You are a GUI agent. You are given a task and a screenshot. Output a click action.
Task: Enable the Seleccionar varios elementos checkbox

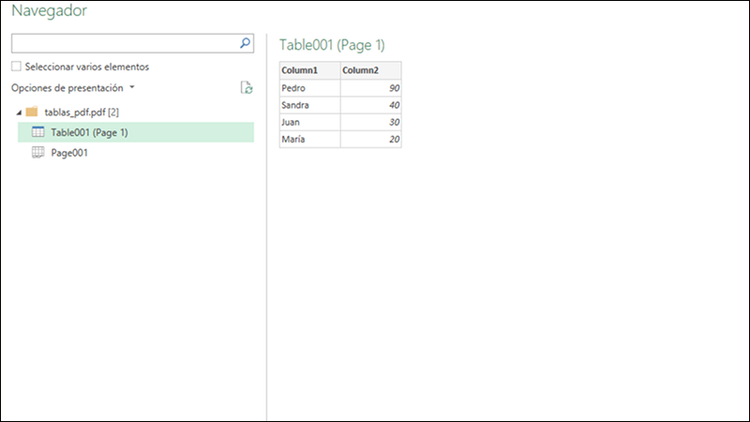coord(16,67)
